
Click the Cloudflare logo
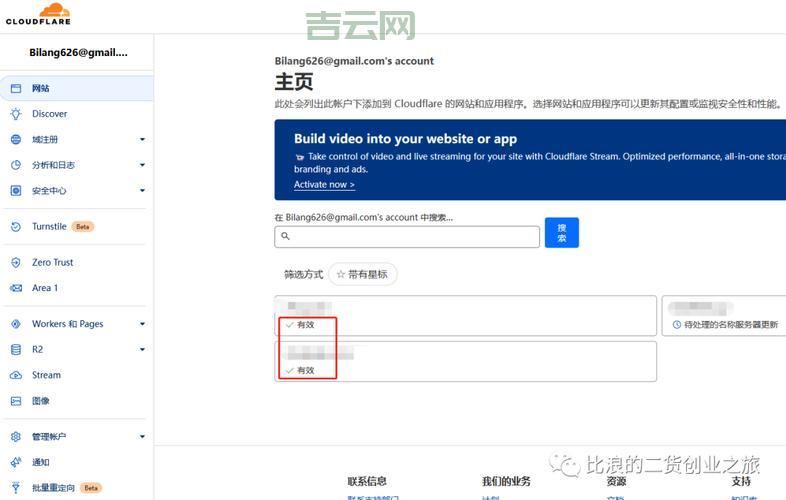tap(38, 14)
